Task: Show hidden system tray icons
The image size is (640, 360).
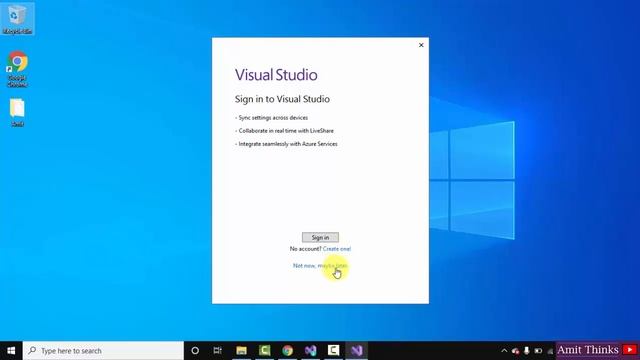Action: pyautogui.click(x=504, y=351)
